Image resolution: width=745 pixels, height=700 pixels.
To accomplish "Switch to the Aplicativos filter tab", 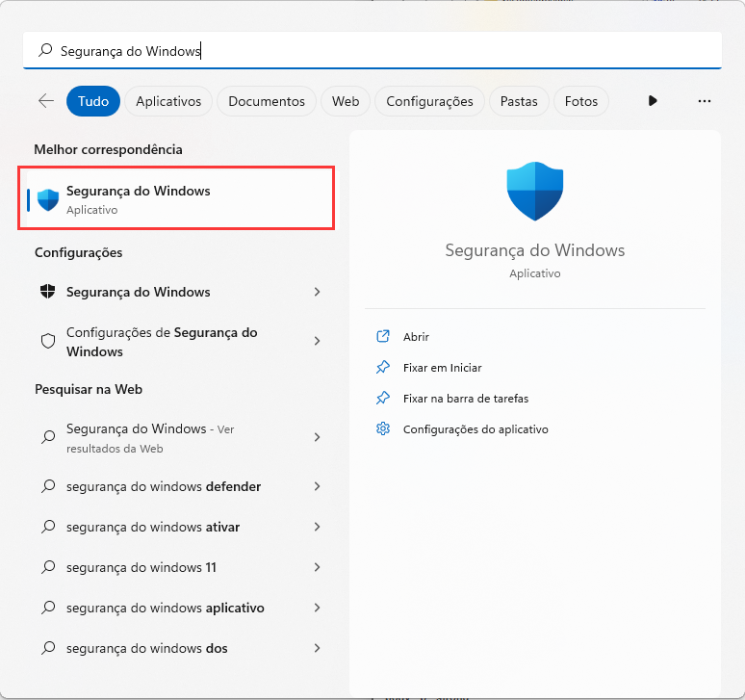I will (x=168, y=101).
